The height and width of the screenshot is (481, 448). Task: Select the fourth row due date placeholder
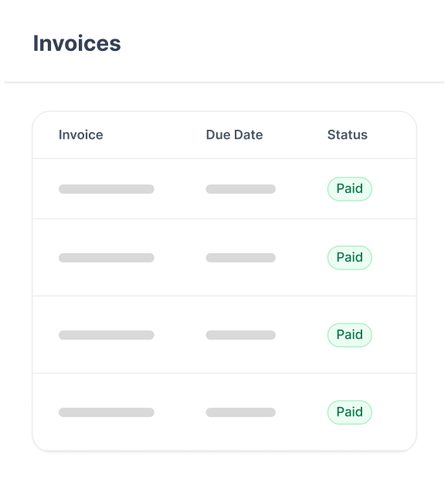coord(240,412)
